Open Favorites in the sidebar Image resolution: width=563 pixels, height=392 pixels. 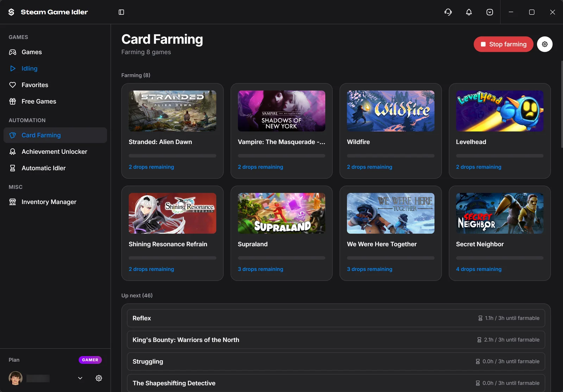coord(55,85)
